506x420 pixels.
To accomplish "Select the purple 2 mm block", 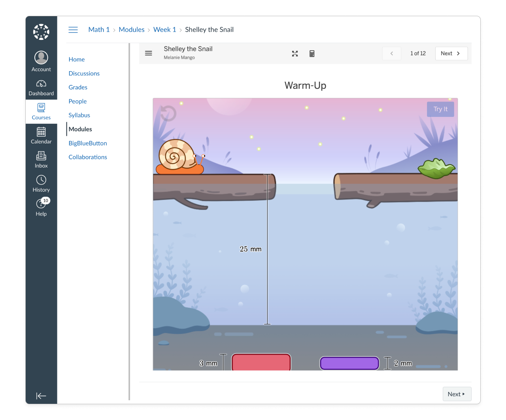I will (349, 363).
